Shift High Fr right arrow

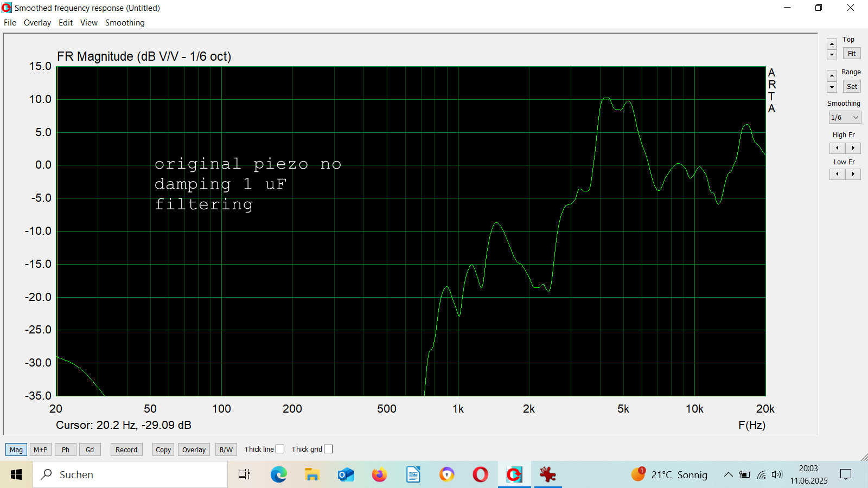(x=853, y=148)
